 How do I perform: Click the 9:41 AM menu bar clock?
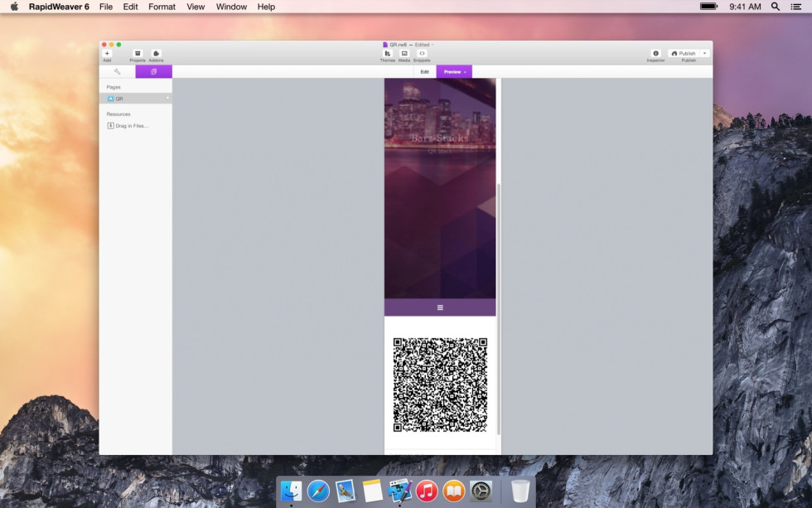pyautogui.click(x=745, y=7)
